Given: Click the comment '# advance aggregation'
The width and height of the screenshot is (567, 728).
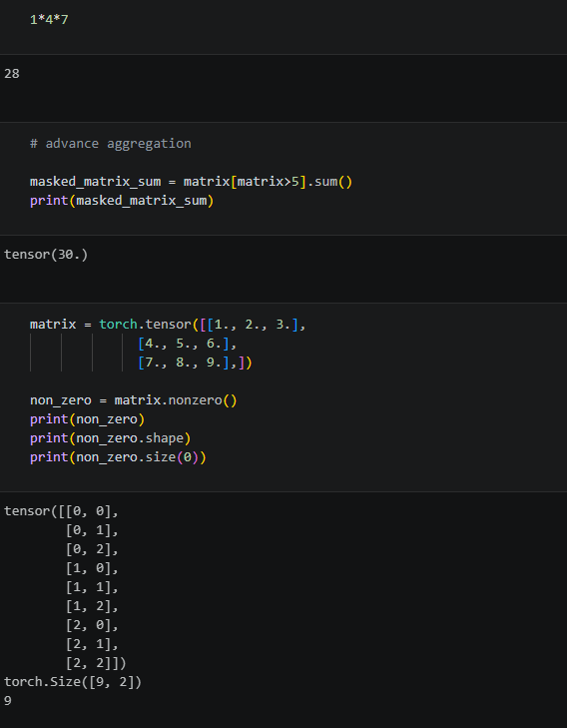Looking at the screenshot, I should pyautogui.click(x=111, y=144).
